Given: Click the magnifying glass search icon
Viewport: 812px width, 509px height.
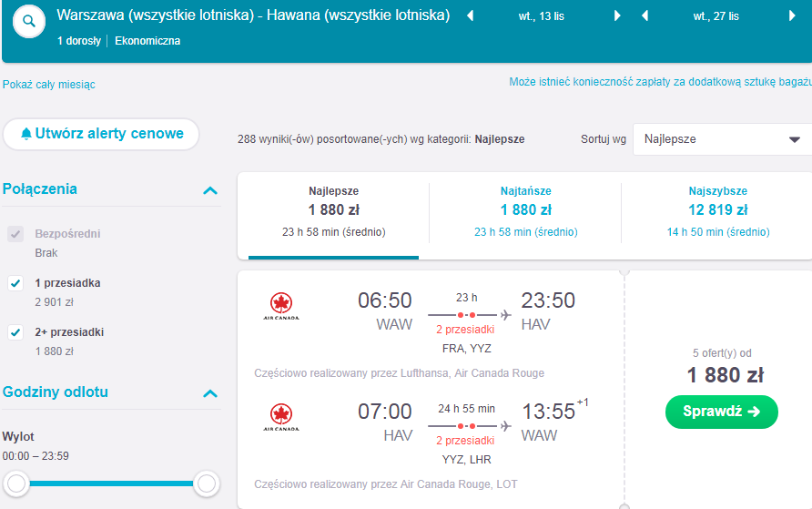Looking at the screenshot, I should click(x=29, y=21).
